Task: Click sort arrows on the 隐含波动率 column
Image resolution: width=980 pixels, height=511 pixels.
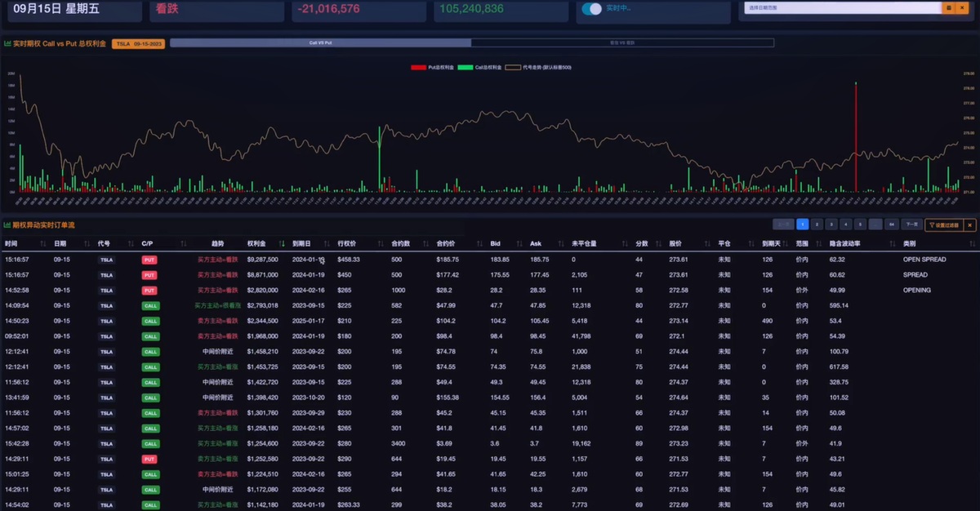Action: (x=891, y=243)
